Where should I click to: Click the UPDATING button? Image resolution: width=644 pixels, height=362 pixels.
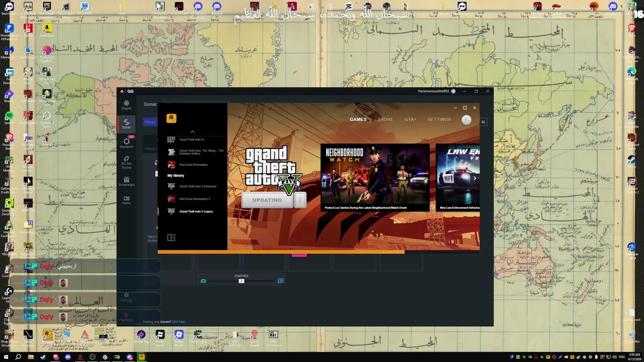coord(267,200)
